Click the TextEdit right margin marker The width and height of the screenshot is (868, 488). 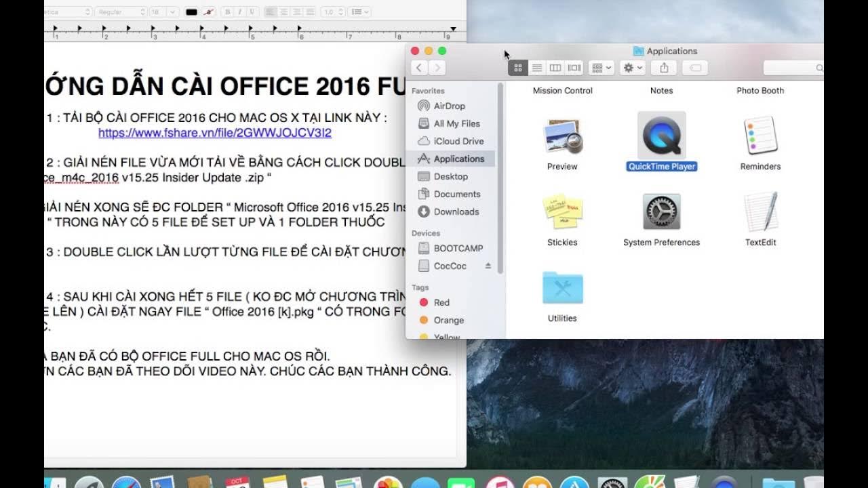pyautogui.click(x=453, y=29)
